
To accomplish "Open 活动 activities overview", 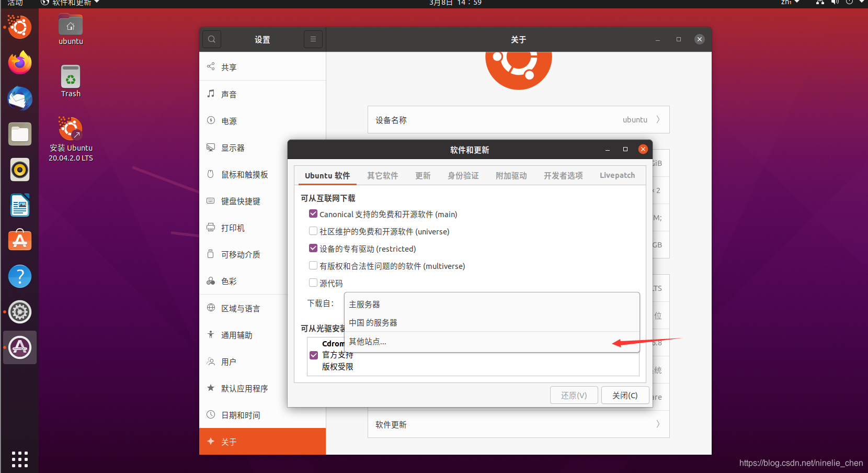I will [15, 3].
